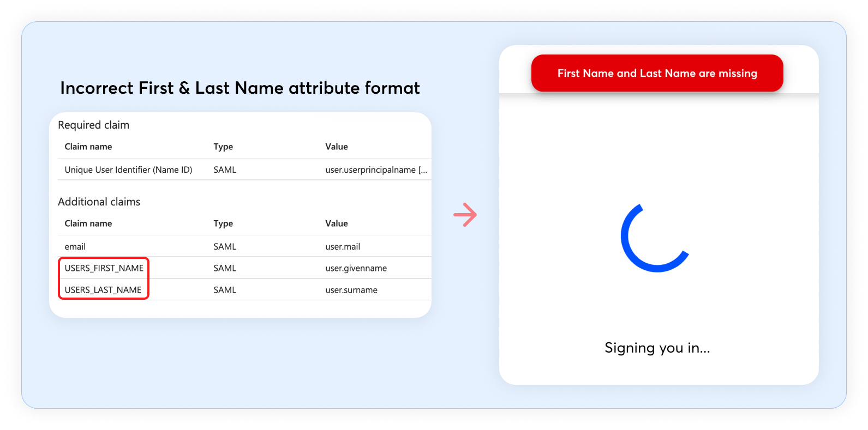The height and width of the screenshot is (430, 868).
Task: Click the Additional claims heading
Action: point(99,202)
